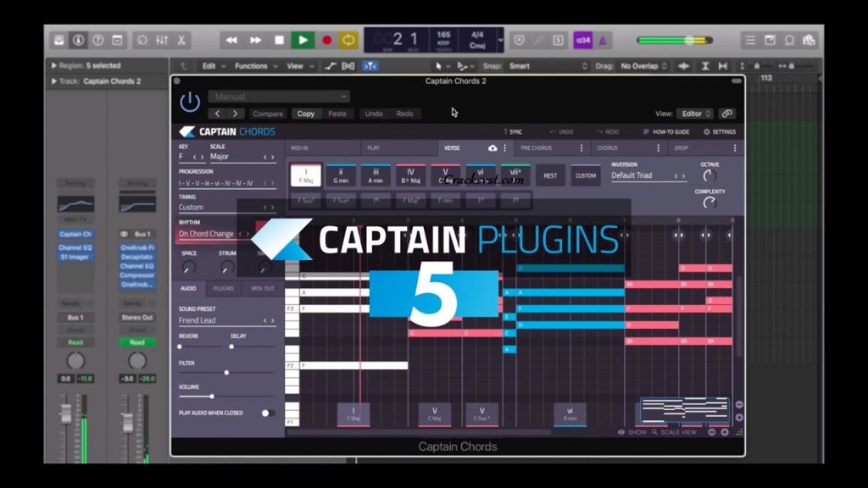Toggle the yellow Cycle loop button
This screenshot has width=868, height=488.
click(x=348, y=40)
